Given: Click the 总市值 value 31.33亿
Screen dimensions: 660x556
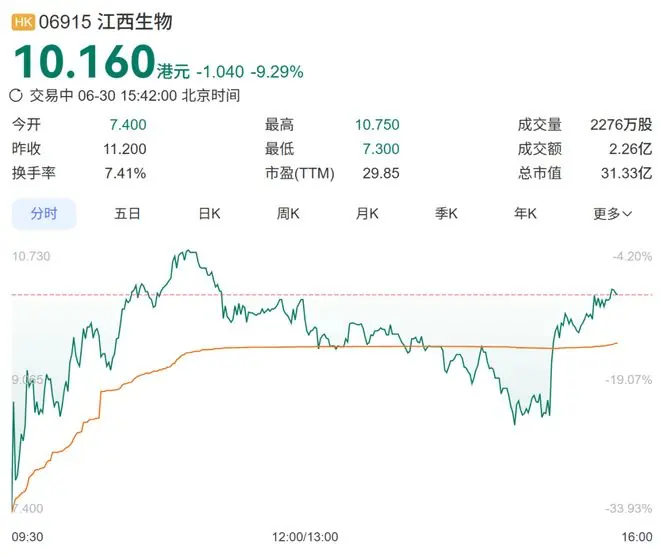Looking at the screenshot, I should [x=626, y=173].
